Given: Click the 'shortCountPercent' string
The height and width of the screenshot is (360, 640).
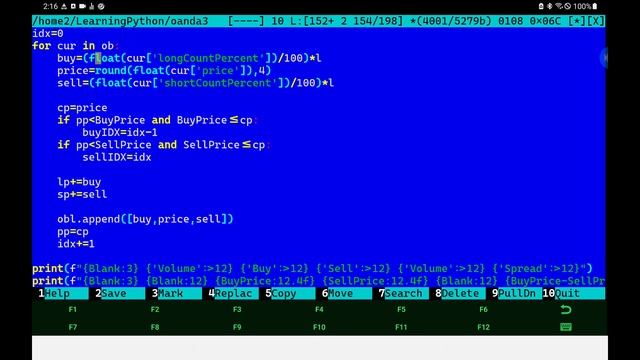Looking at the screenshot, I should (x=218, y=83).
